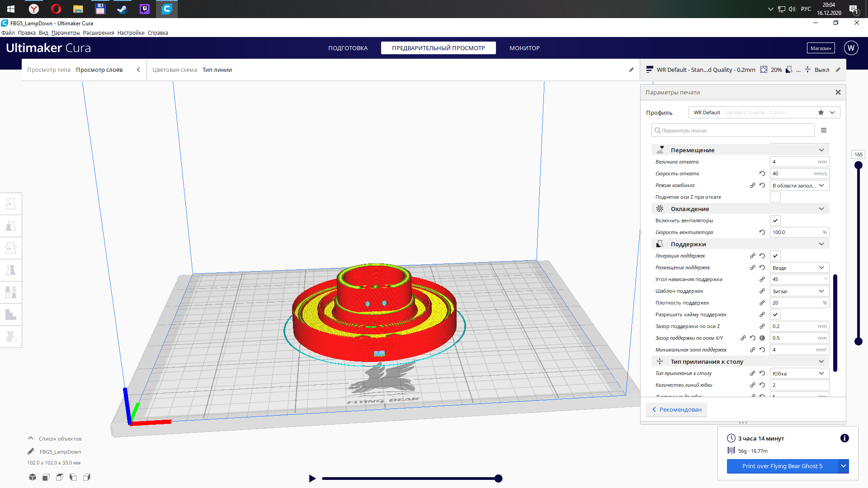
Task: Switch to Просмотр типа tab
Action: click(x=49, y=70)
